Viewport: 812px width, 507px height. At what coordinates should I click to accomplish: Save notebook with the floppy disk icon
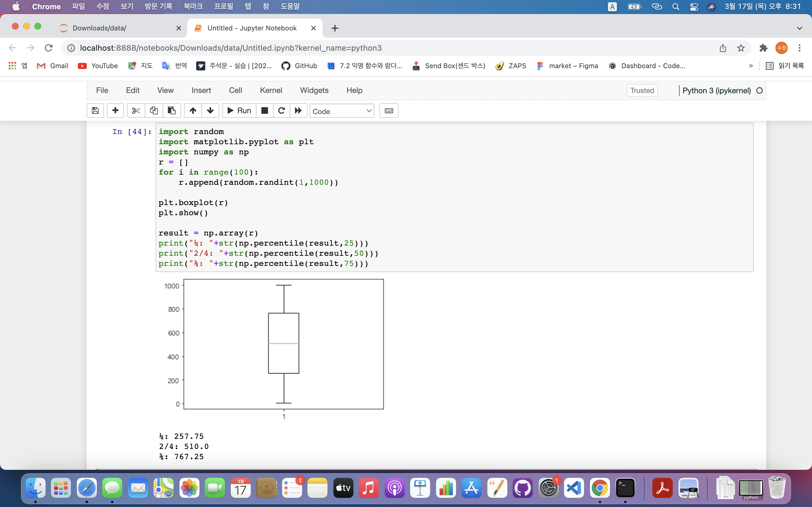point(95,111)
